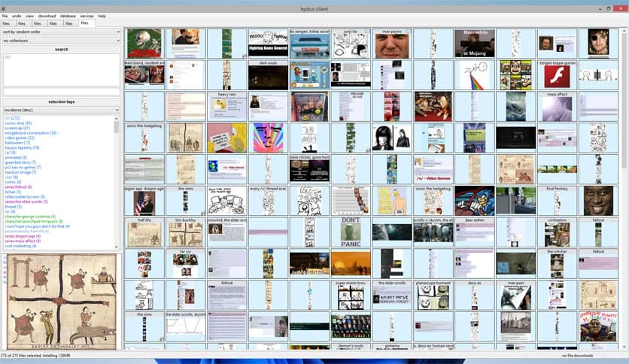Open the undo menu
The height and width of the screenshot is (364, 629).
(x=17, y=16)
